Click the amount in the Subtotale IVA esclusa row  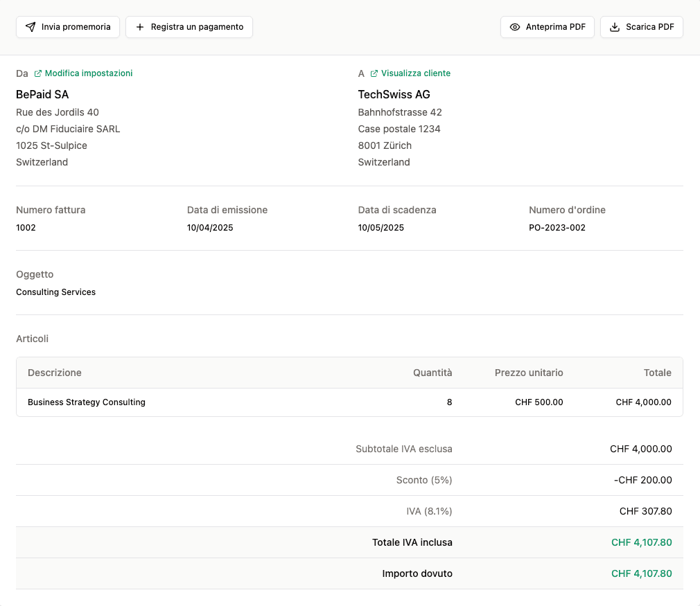tap(640, 449)
